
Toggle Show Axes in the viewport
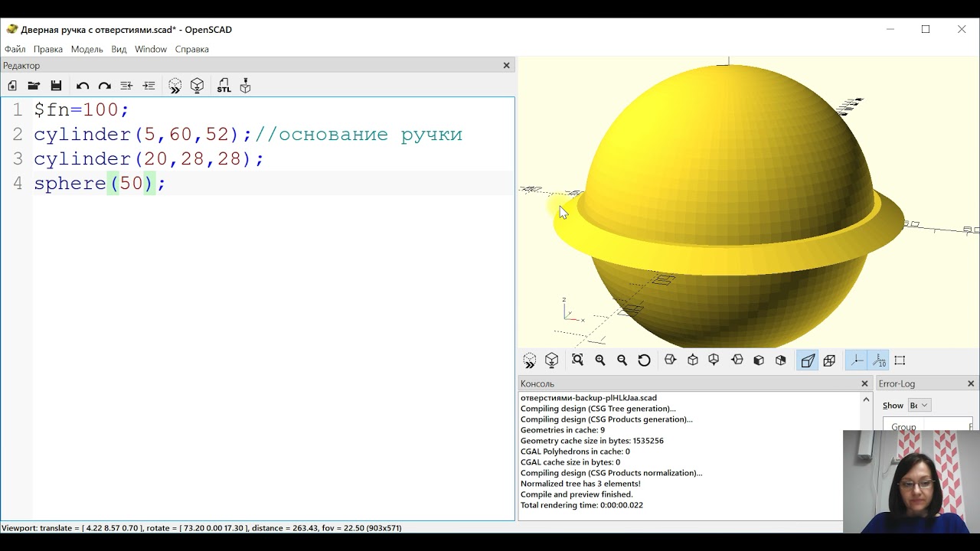pyautogui.click(x=857, y=360)
